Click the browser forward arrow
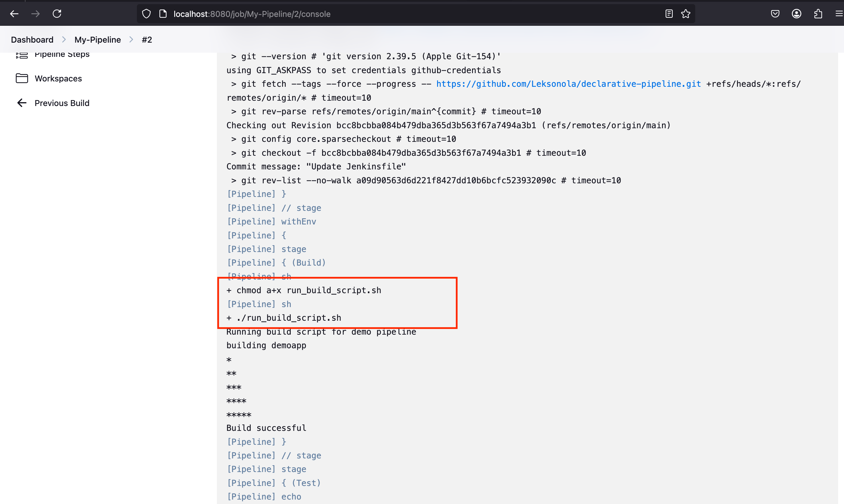This screenshot has height=504, width=844. (36, 14)
